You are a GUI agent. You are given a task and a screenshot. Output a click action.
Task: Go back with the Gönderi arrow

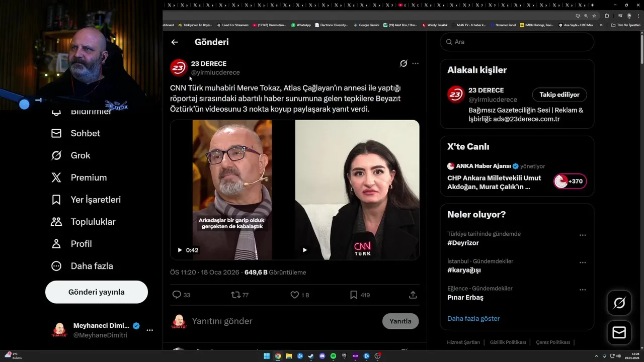(x=175, y=42)
